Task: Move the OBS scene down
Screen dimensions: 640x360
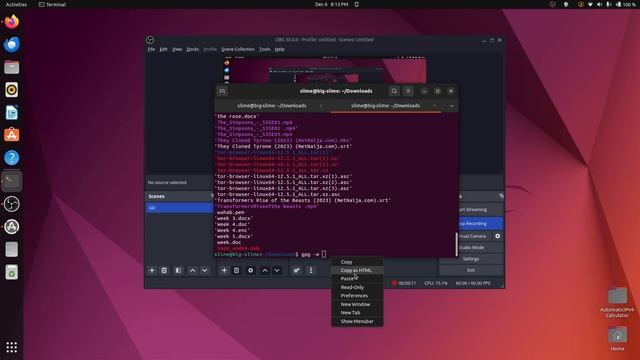Action: (204, 270)
